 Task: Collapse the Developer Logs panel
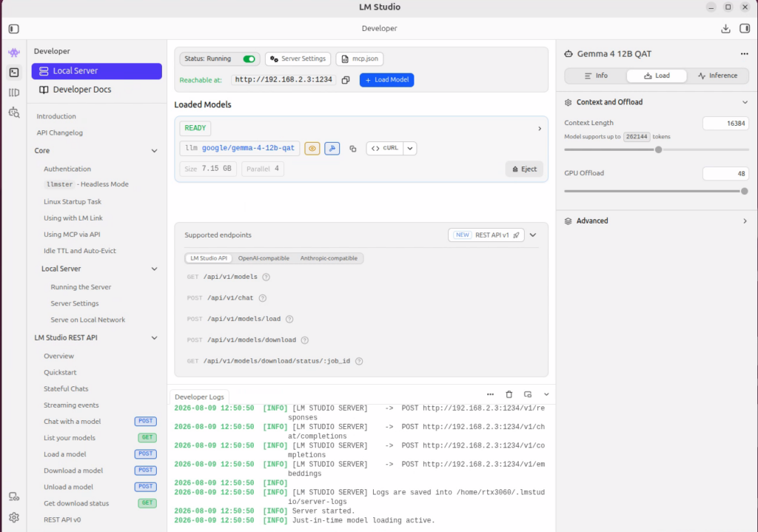pos(546,394)
